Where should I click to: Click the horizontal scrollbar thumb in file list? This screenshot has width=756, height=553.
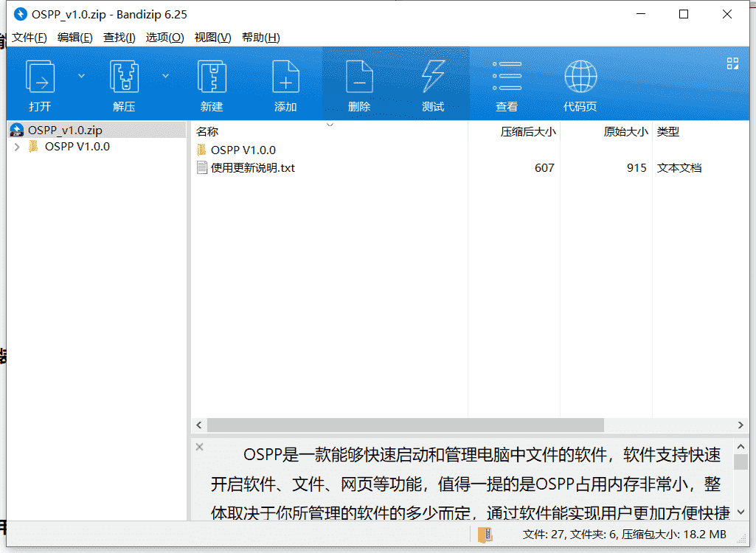(406, 425)
